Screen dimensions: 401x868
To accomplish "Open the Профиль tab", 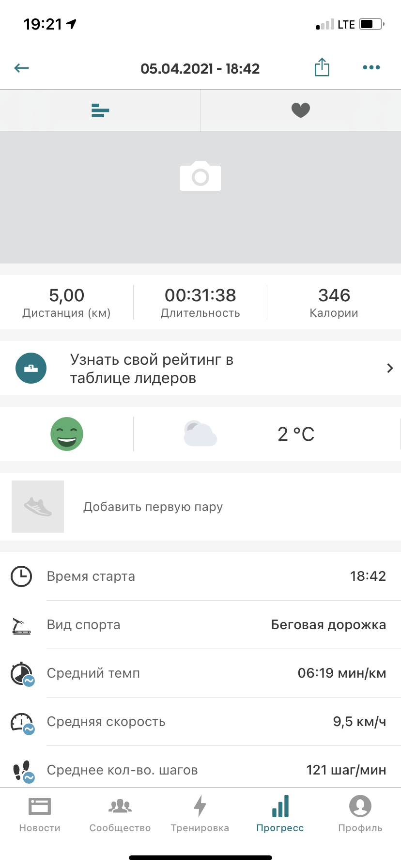I will click(360, 814).
